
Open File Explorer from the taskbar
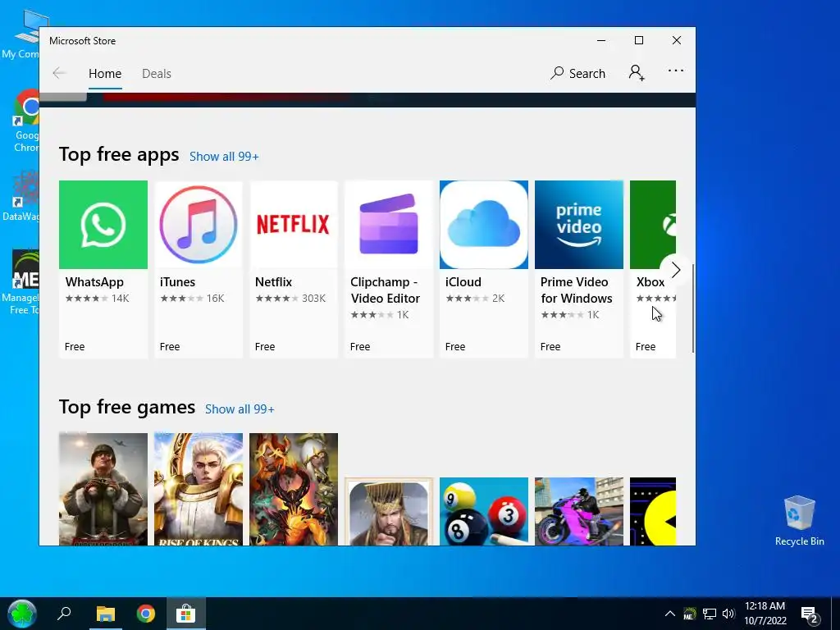[x=106, y=614]
